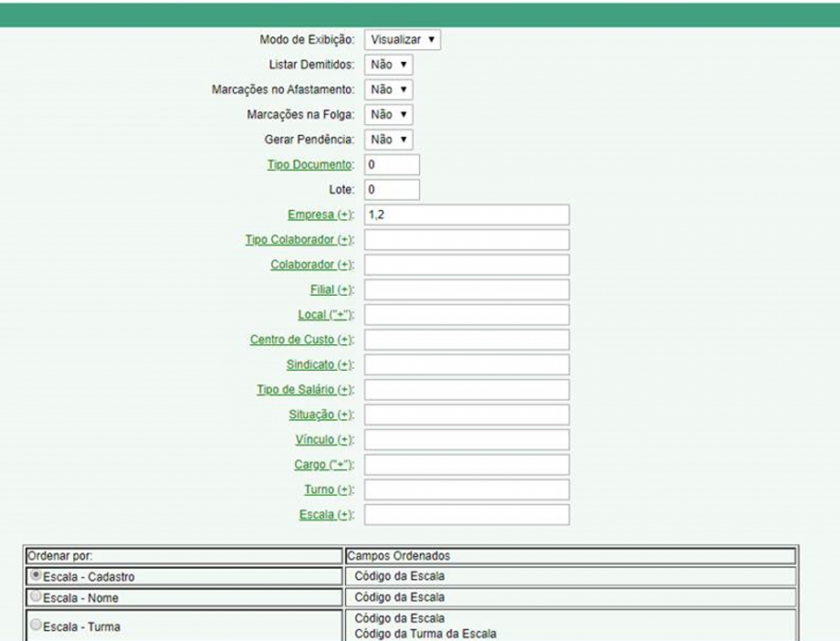Screen dimensions: 840x641
Task: Click the Empresa (+) link
Action: tap(319, 215)
